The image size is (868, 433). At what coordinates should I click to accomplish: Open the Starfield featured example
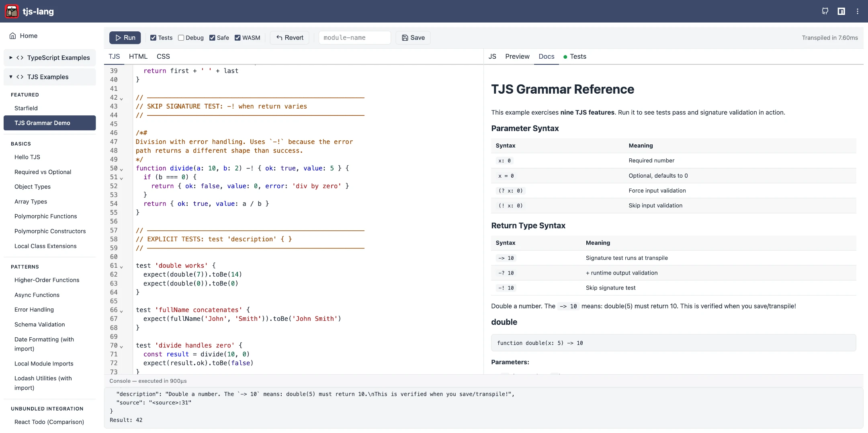click(x=26, y=108)
